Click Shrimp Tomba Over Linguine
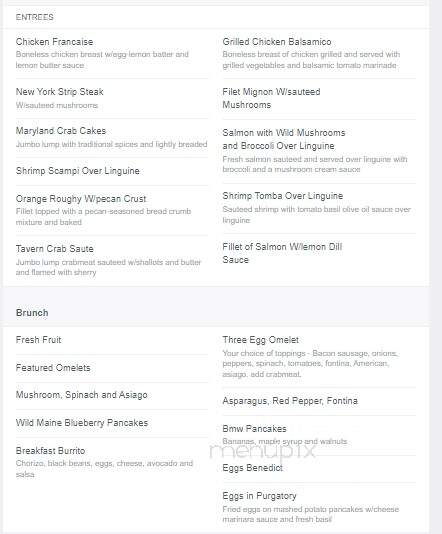This screenshot has height=534, width=442. tap(283, 196)
